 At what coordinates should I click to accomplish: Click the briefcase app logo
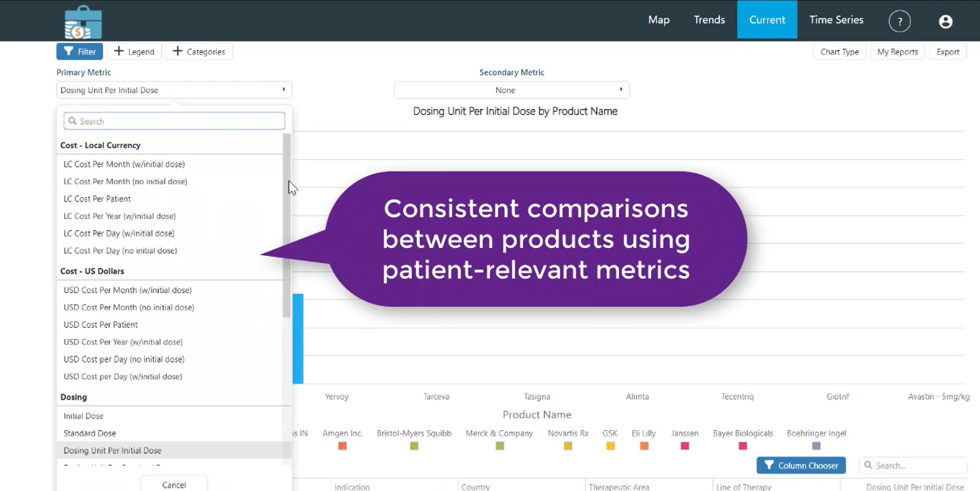click(x=83, y=22)
